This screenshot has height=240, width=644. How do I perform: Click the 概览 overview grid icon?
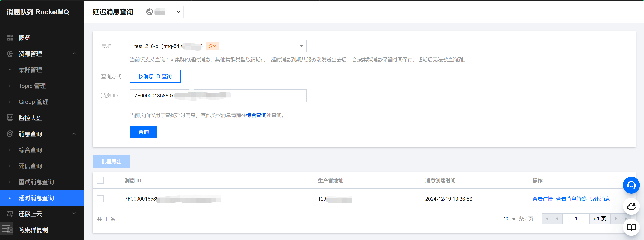coord(10,38)
